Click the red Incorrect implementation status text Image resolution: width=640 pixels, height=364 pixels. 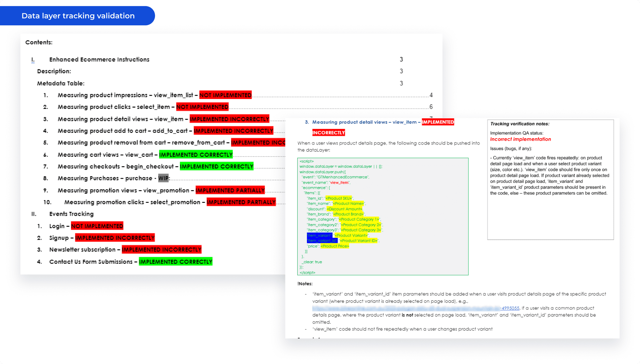520,139
